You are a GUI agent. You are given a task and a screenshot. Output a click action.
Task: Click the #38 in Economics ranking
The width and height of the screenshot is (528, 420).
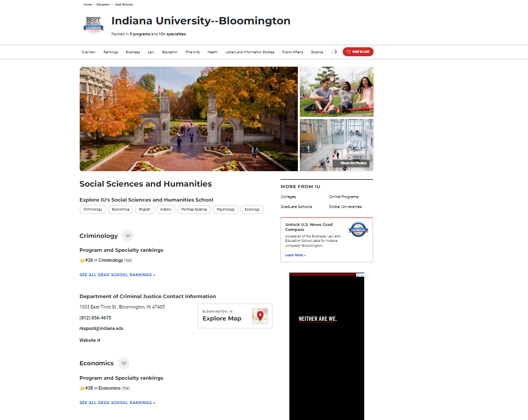coord(105,388)
